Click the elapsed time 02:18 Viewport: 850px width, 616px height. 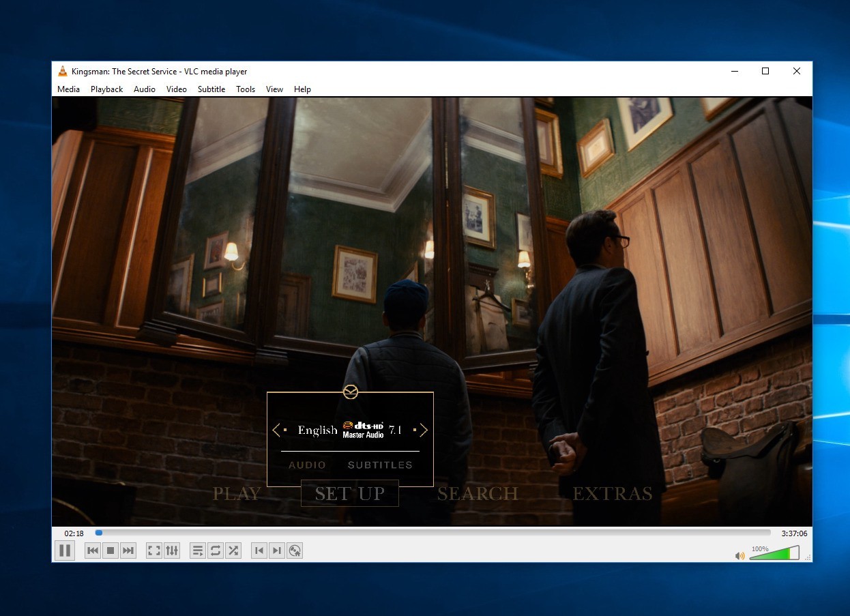(x=74, y=533)
